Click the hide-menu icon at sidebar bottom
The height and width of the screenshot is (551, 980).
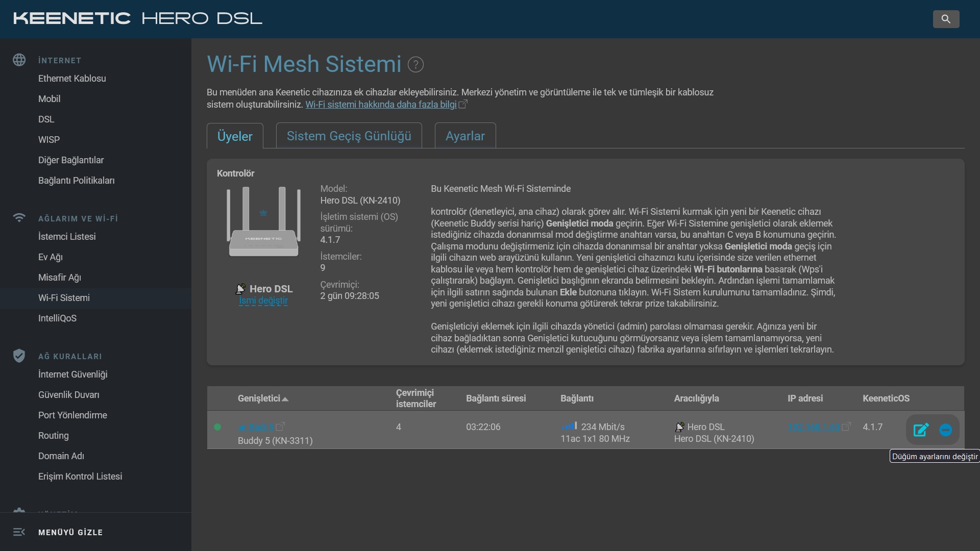pos(19,532)
